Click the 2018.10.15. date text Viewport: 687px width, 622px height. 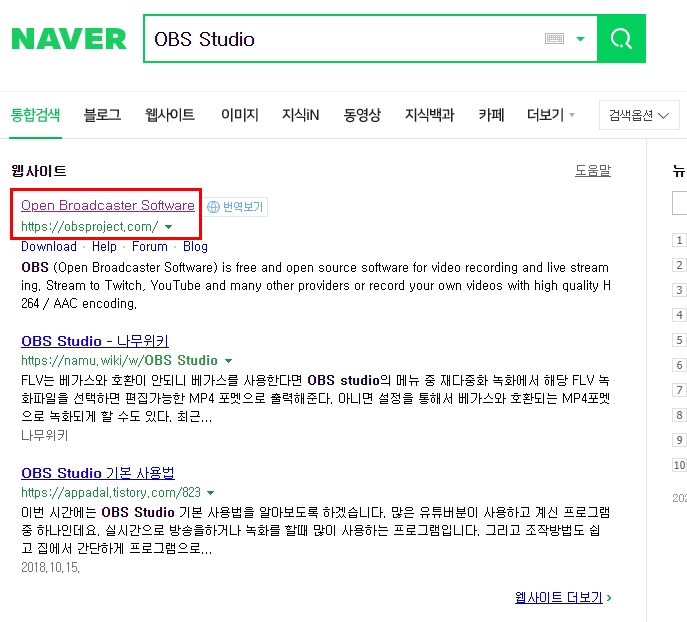click(x=50, y=568)
